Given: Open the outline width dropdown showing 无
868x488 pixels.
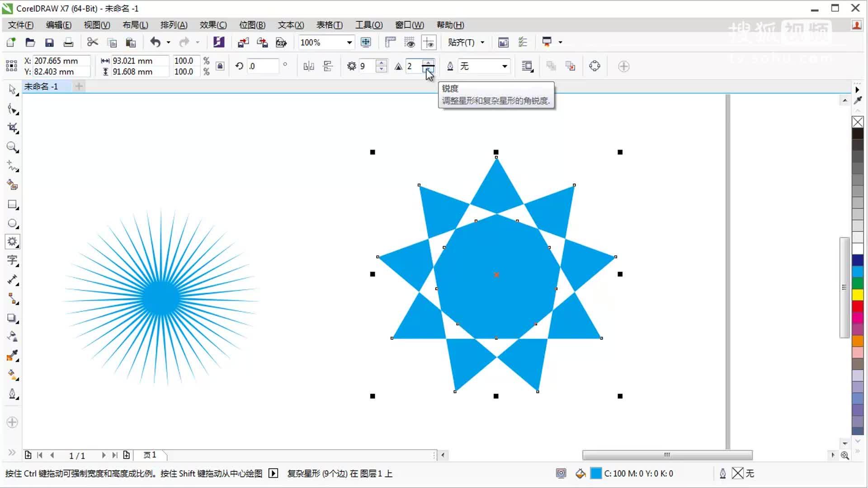Looking at the screenshot, I should [x=504, y=66].
